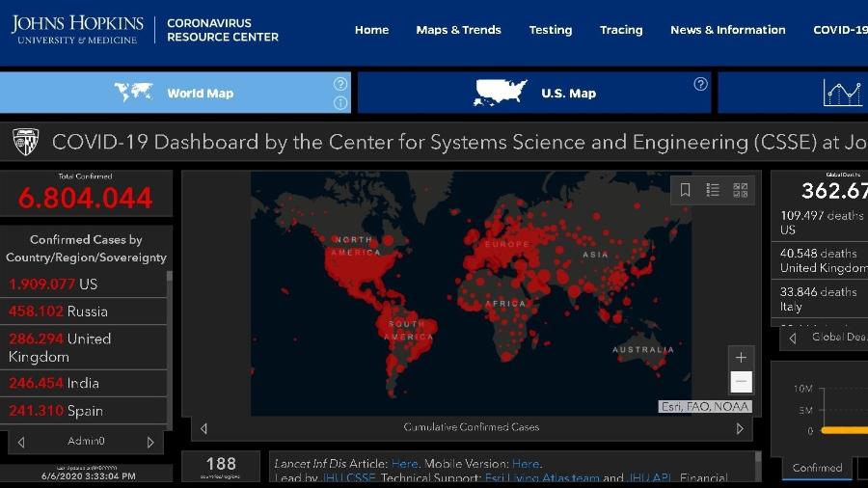Viewport: 868px width, 488px height.
Task: Click the top help icon on World Map tab
Action: point(339,84)
